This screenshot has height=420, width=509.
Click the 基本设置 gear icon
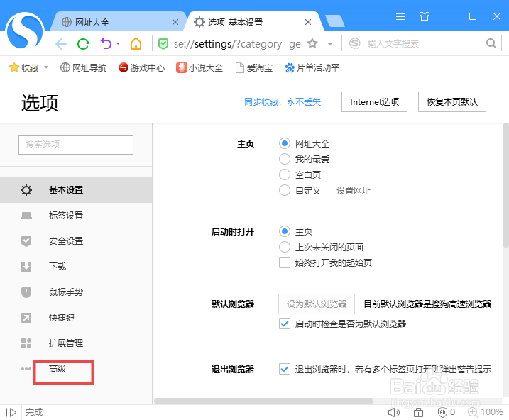(x=26, y=190)
